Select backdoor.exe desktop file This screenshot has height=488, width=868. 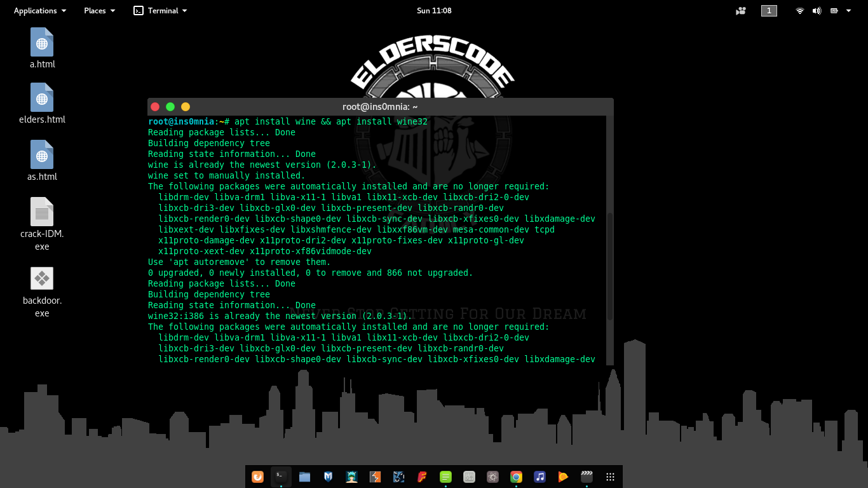(x=42, y=292)
